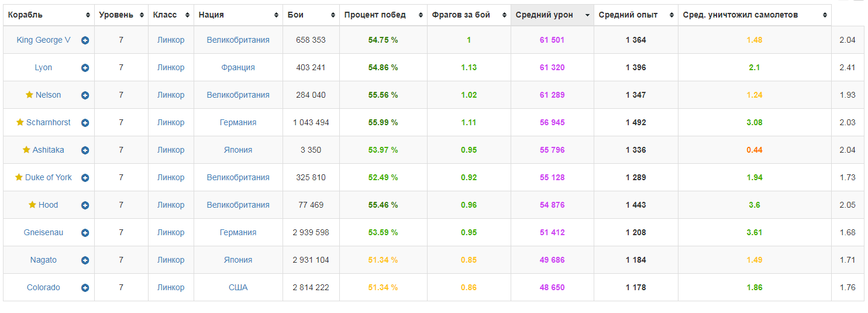Click Франция nation link

tap(238, 68)
